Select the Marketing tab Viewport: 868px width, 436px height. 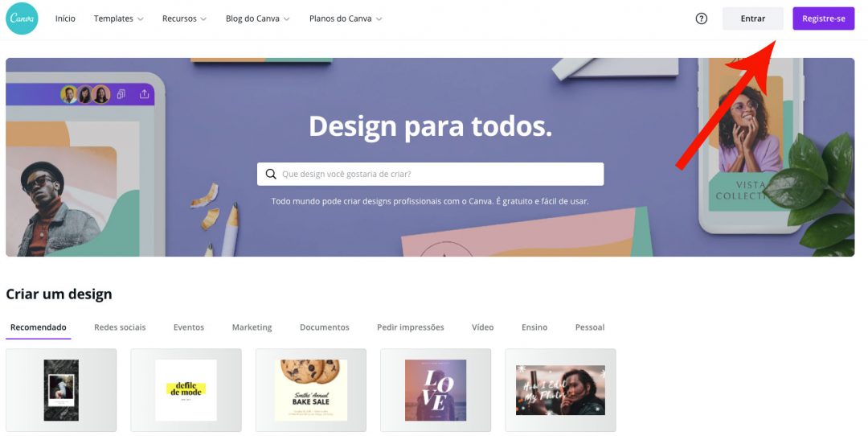point(252,327)
